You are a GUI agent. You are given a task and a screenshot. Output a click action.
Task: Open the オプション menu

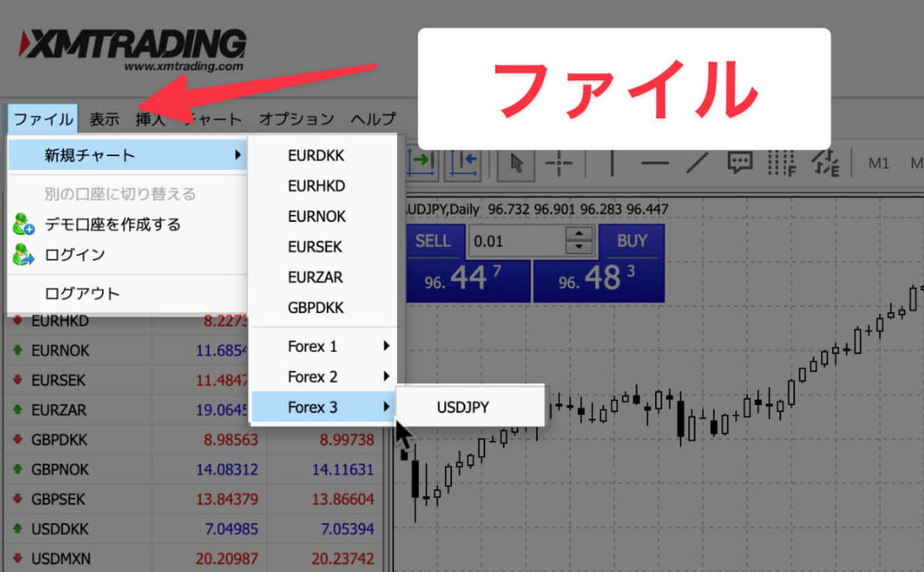tap(296, 119)
